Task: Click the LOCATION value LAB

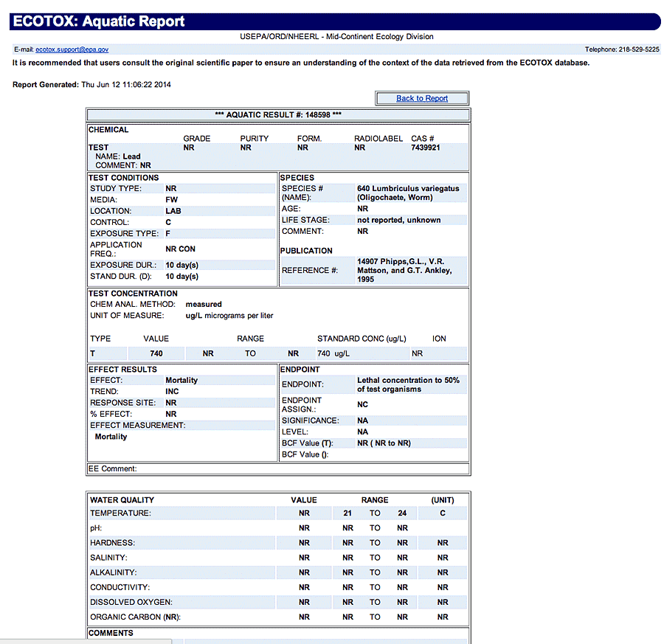Action: pos(173,211)
